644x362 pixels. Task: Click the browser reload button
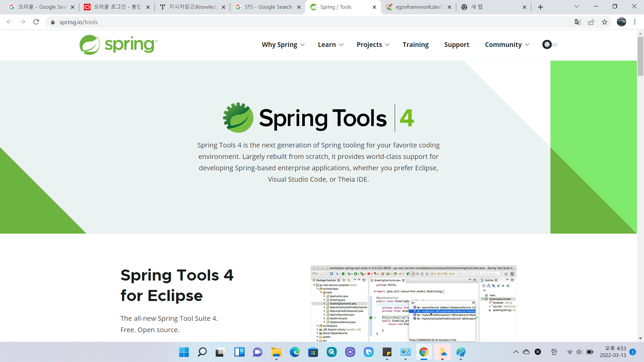coord(36,22)
